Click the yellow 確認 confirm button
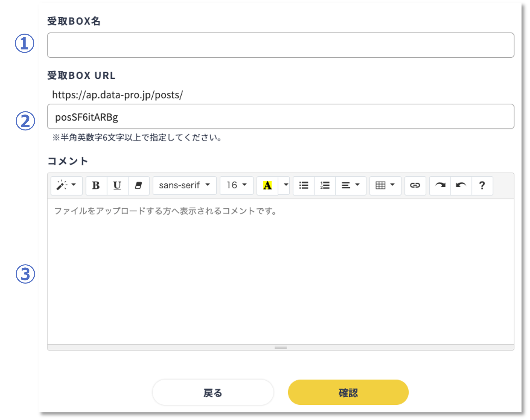The image size is (530, 420). [348, 392]
